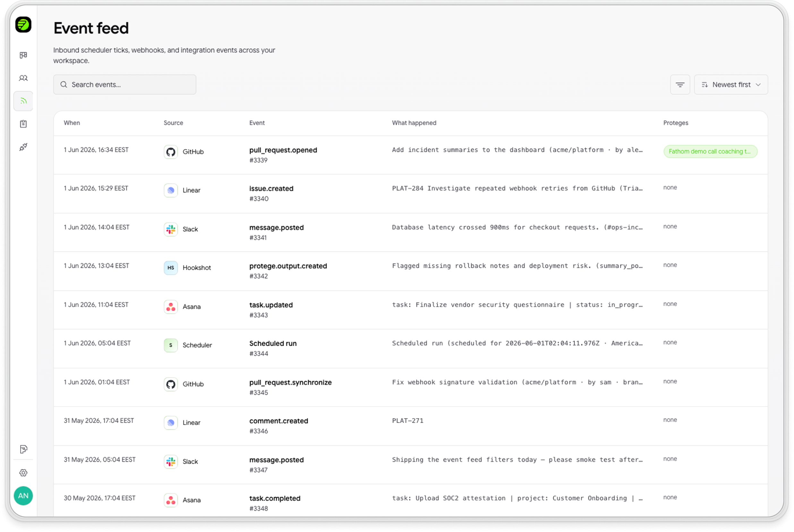Image resolution: width=794 pixels, height=532 pixels.
Task: Focus the Search events field
Action: pyautogui.click(x=124, y=84)
